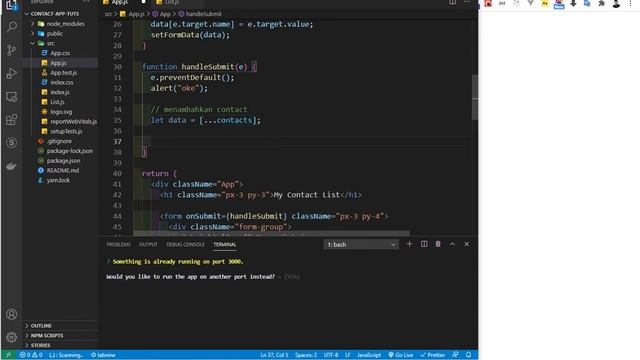The width and height of the screenshot is (640, 360).
Task: Click the Chrome download arrow icon
Action: pyautogui.click(x=573, y=4)
